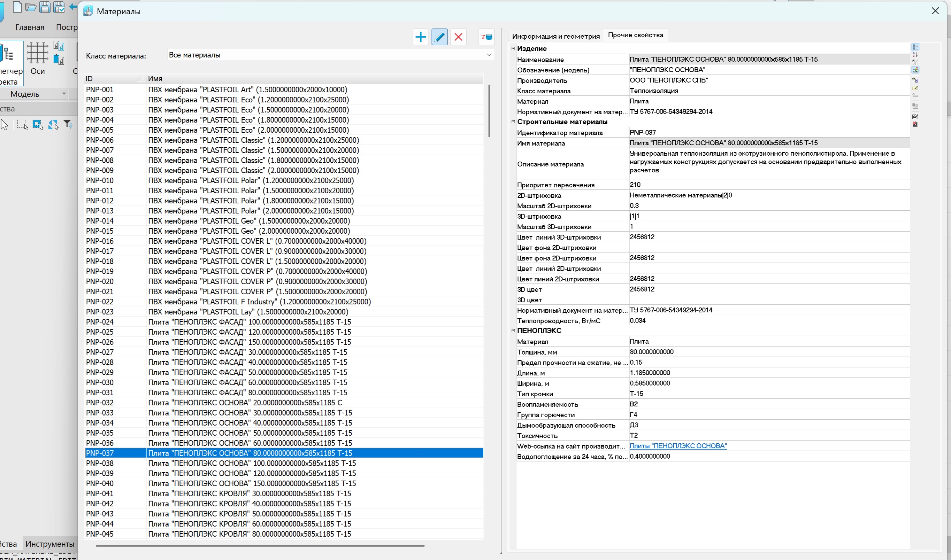Open the Инструменты tab at bottom
Viewport: 951px width, 560px height.
pyautogui.click(x=50, y=544)
